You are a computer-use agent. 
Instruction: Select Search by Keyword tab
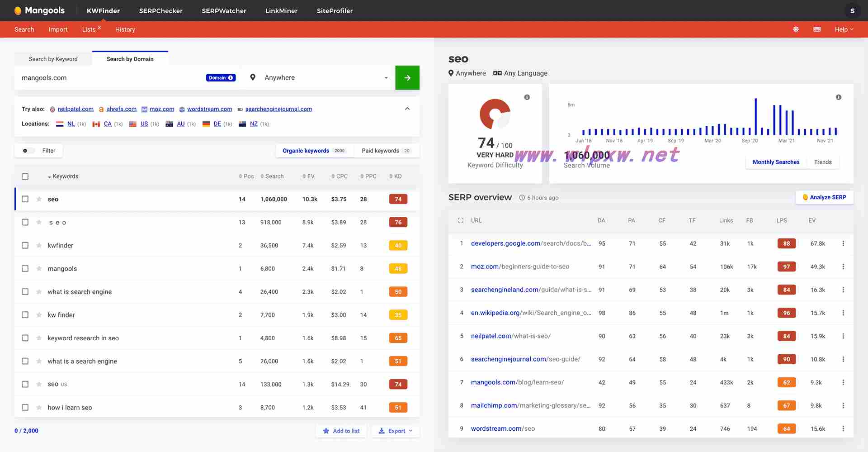point(53,59)
